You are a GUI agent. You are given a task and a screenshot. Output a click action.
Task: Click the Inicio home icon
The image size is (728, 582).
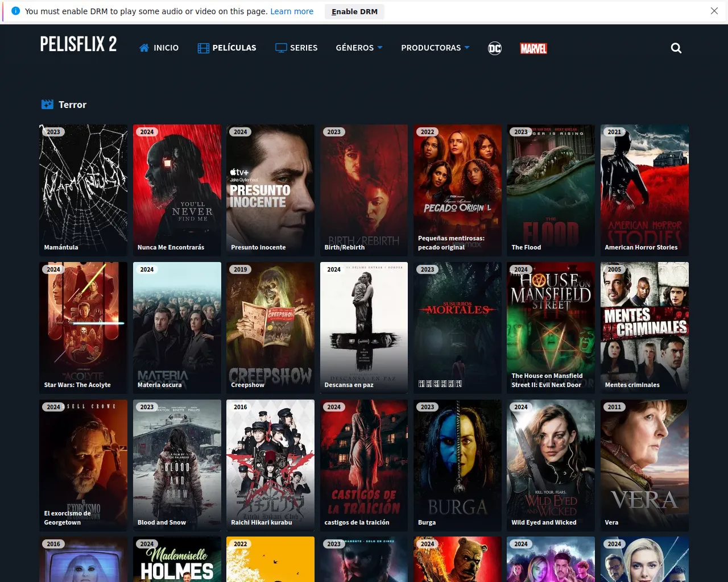coord(144,48)
